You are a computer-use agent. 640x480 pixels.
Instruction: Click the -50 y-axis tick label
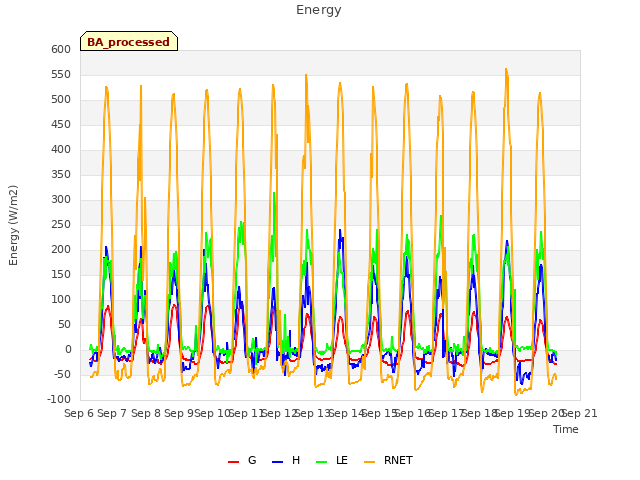point(63,375)
